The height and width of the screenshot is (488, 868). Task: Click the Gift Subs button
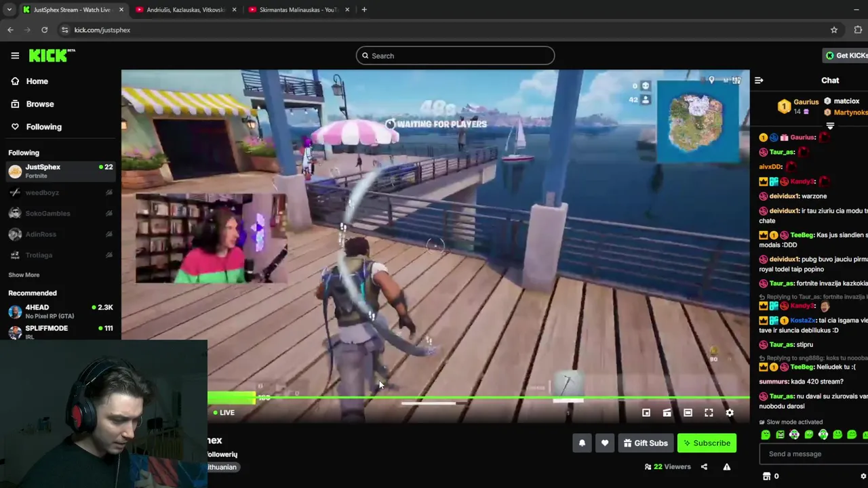point(645,443)
